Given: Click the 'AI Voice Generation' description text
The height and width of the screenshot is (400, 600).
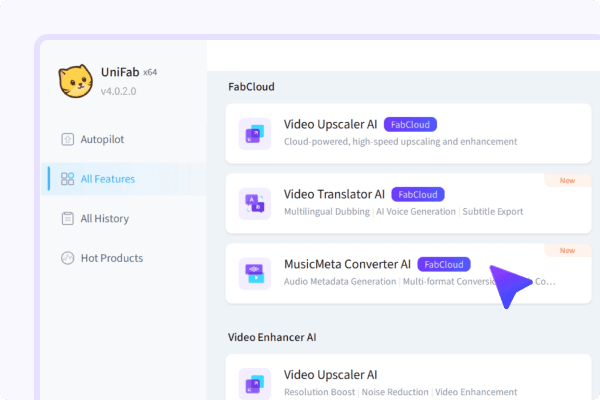Looking at the screenshot, I should [416, 212].
